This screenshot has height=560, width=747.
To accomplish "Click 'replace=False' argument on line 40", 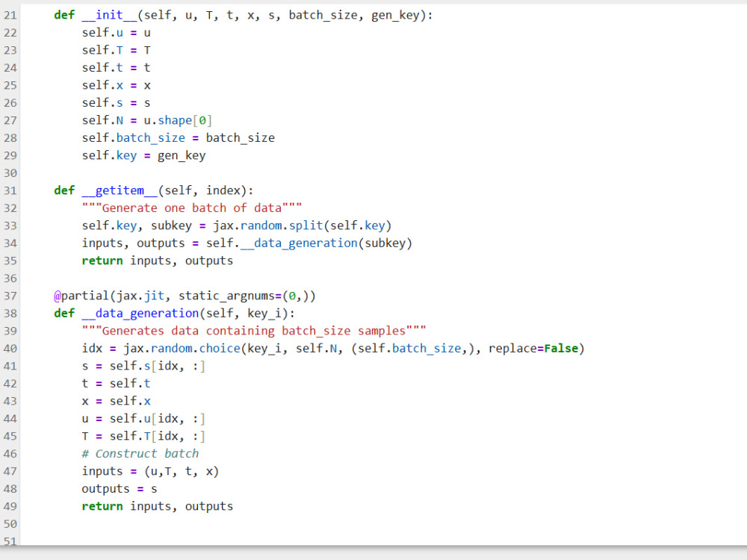I will pos(533,349).
